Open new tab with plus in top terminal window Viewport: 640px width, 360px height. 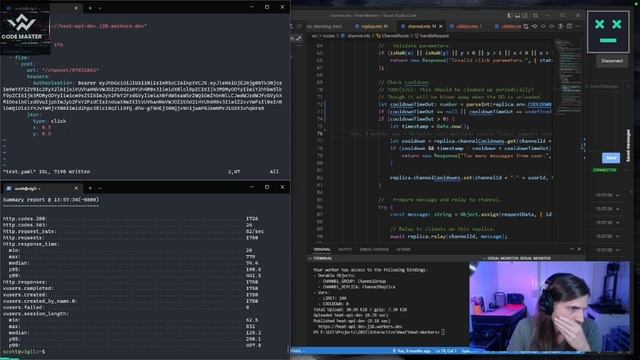90,8
